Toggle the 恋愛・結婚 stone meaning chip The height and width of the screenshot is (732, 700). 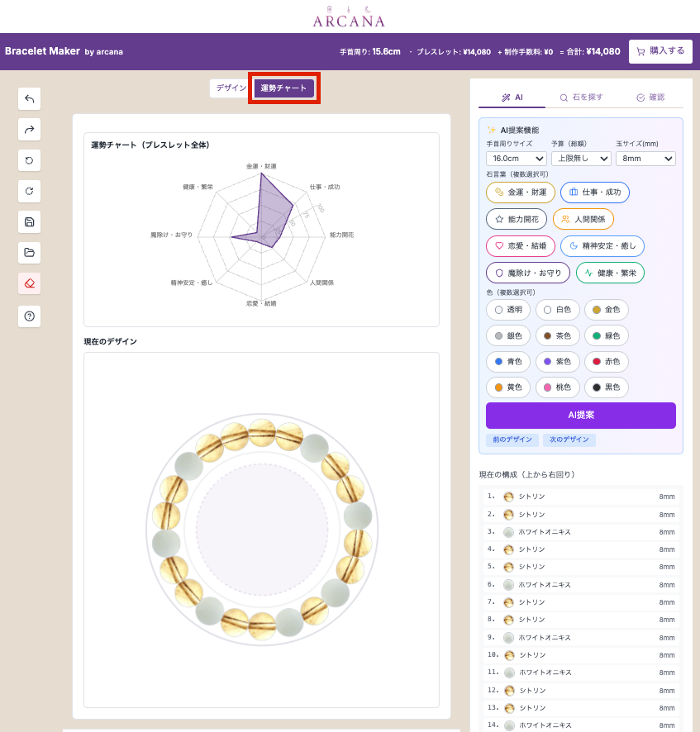click(521, 246)
